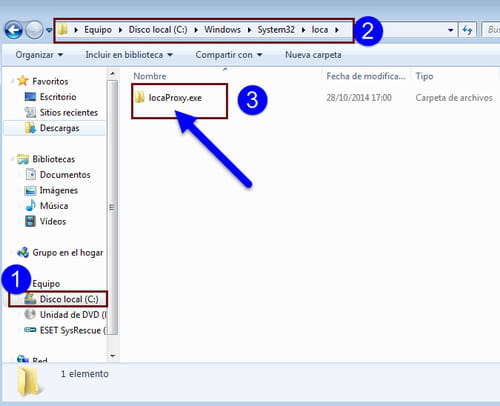Click the Back navigation arrow button
This screenshot has width=500, height=406.
(13, 30)
